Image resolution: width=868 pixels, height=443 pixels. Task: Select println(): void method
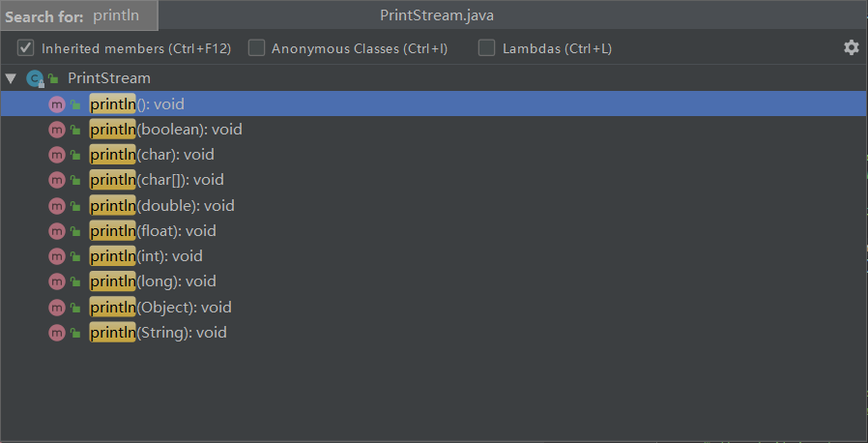136,103
